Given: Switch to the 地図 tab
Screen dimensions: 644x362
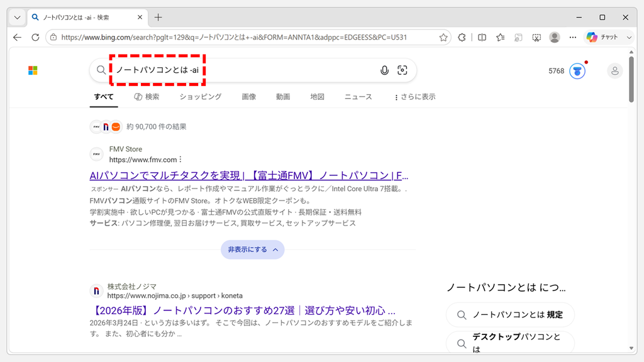Looking at the screenshot, I should tap(317, 97).
